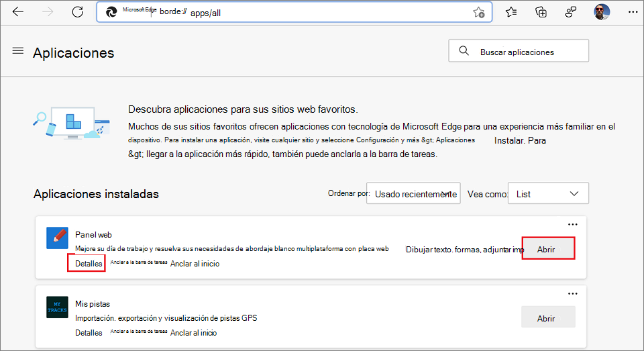Open the hamburger menu beside Aplicaciones
This screenshot has height=351, width=644.
(18, 51)
